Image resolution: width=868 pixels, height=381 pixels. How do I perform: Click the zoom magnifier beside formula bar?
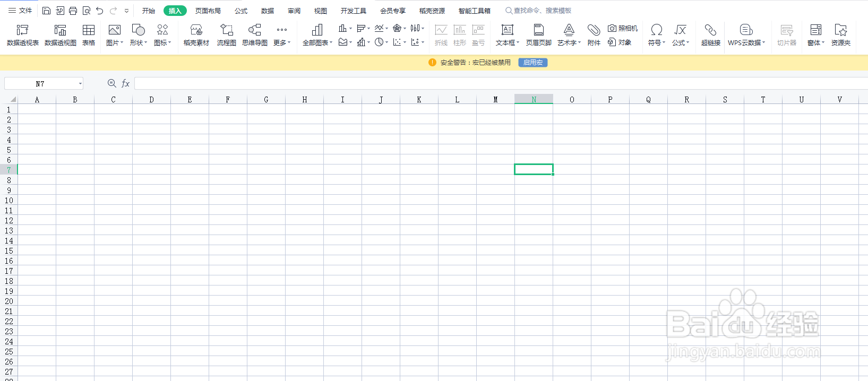[111, 83]
